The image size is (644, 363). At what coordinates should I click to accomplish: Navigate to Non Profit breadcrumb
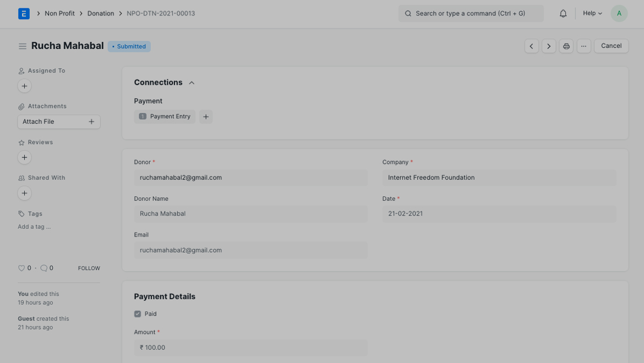tap(59, 13)
